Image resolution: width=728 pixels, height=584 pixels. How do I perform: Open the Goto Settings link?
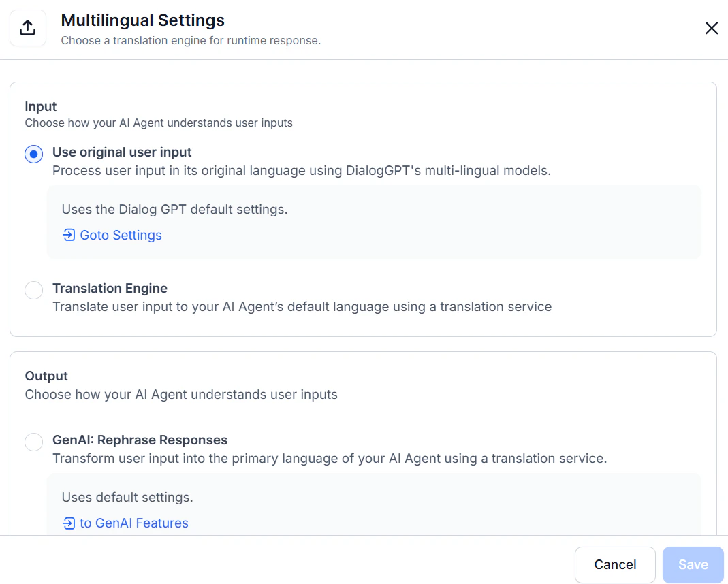click(x=121, y=235)
